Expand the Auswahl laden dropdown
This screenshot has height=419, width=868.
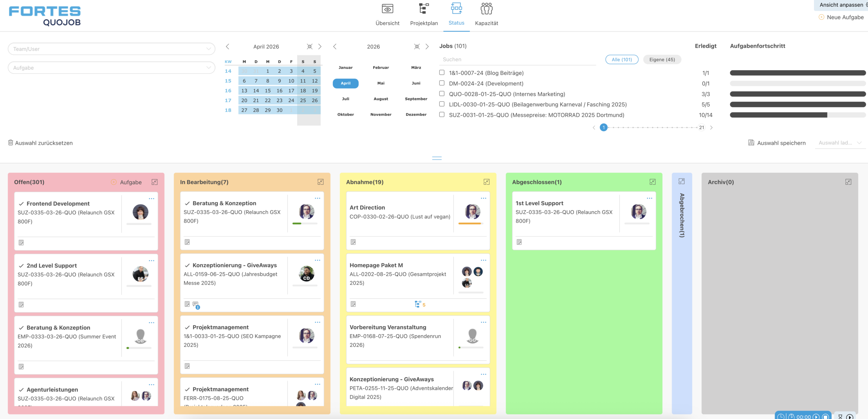tap(840, 143)
